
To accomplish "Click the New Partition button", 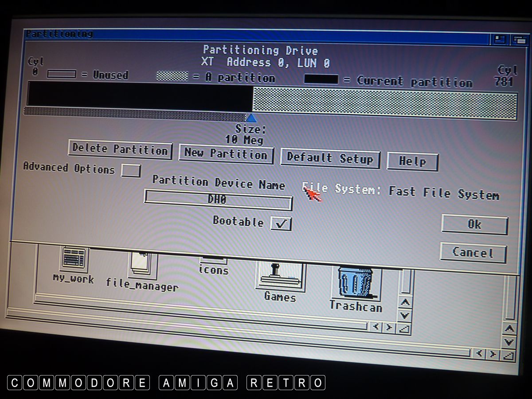I will 226,154.
